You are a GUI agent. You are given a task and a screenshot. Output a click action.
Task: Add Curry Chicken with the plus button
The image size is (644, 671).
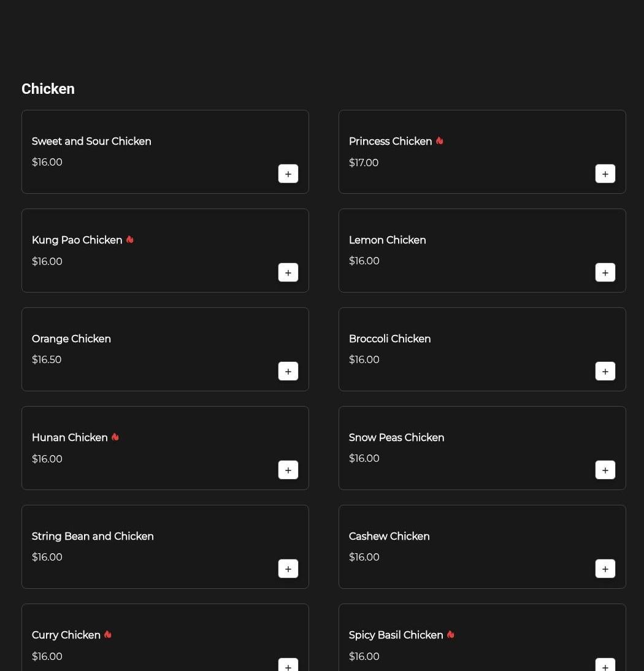tap(288, 665)
